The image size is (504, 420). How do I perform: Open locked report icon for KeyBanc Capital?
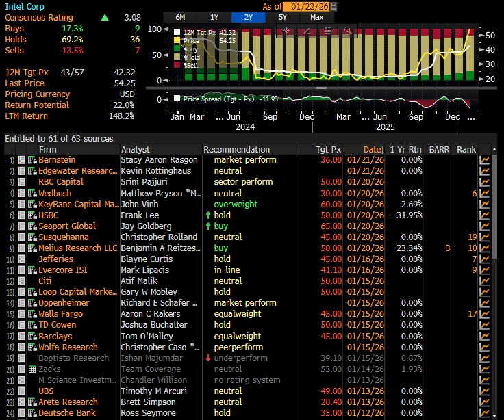[32, 205]
